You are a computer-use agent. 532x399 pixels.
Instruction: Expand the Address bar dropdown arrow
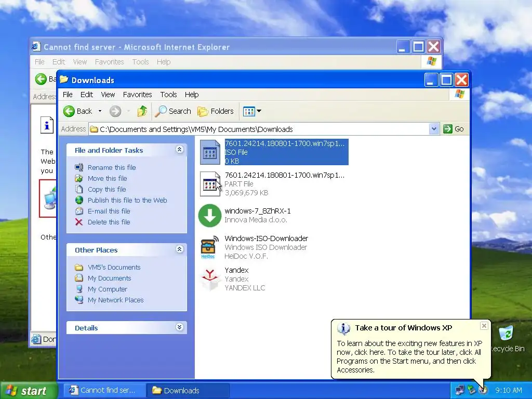click(434, 129)
